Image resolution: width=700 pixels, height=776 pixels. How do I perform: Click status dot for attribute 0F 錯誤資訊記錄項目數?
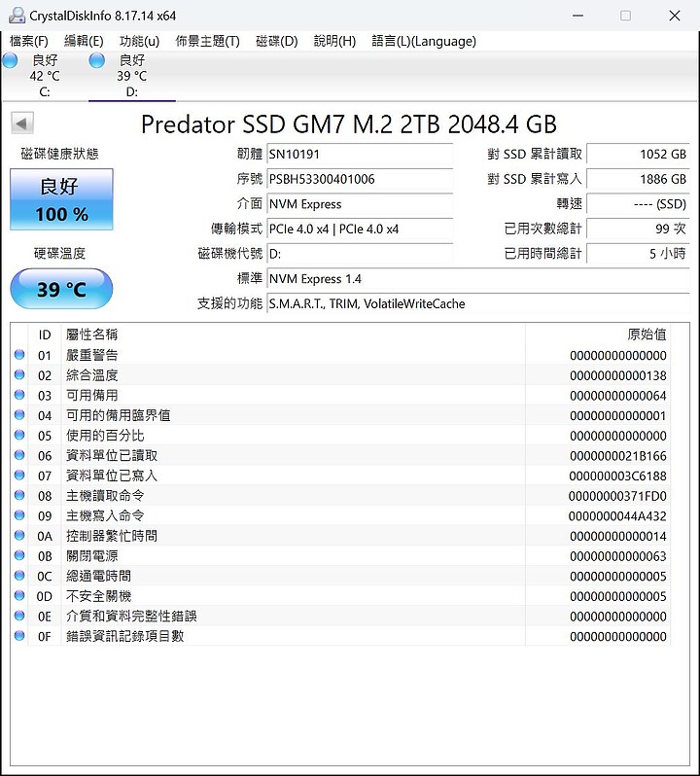click(x=19, y=635)
